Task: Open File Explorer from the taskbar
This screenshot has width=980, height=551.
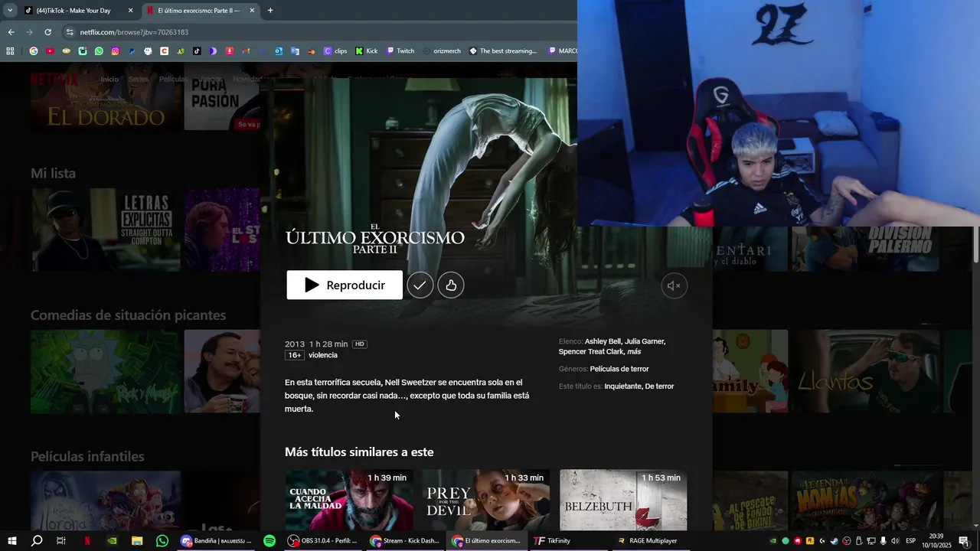Action: pos(137,541)
